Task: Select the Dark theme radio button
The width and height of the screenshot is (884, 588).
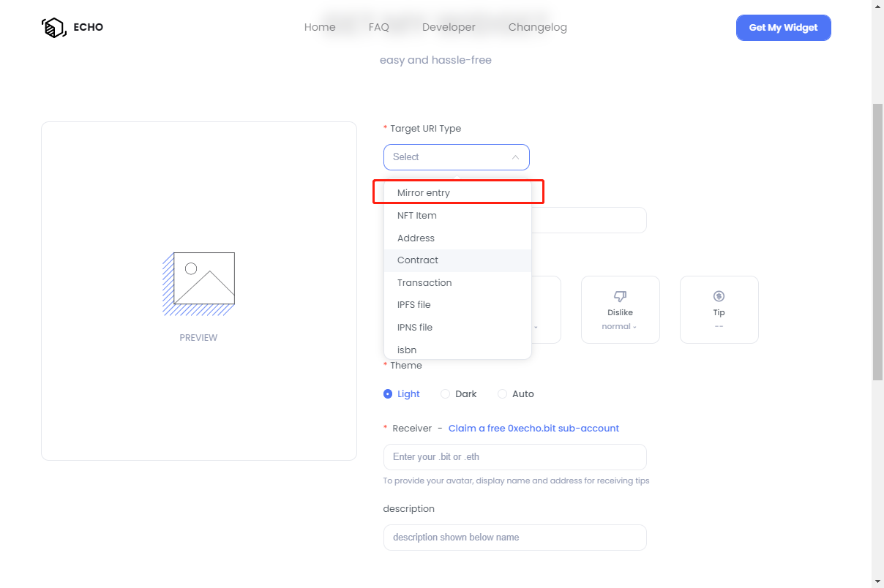Action: tap(445, 394)
